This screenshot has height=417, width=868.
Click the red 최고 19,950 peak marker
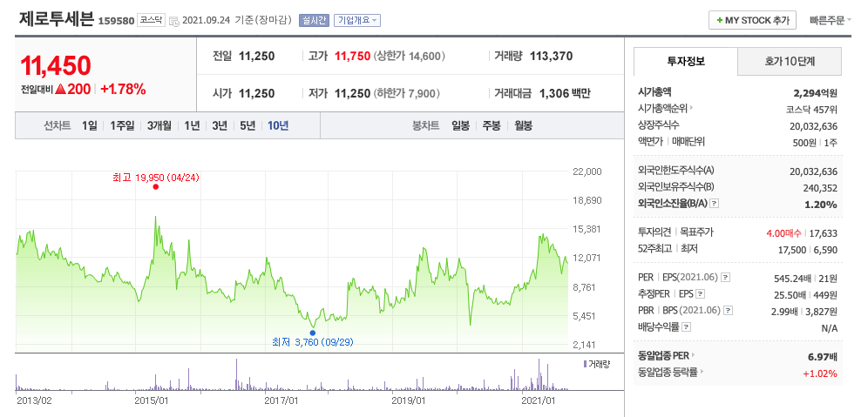click(155, 187)
